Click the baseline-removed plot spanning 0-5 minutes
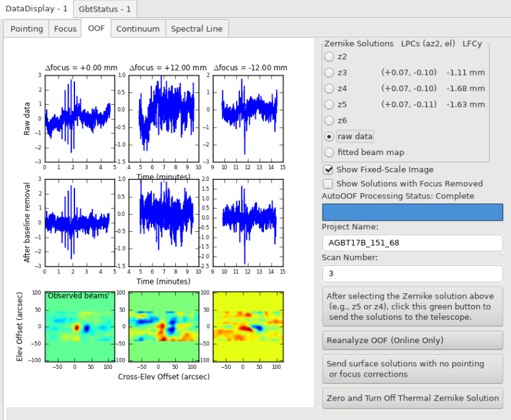The height and width of the screenshot is (420, 511). pyautogui.click(x=80, y=222)
